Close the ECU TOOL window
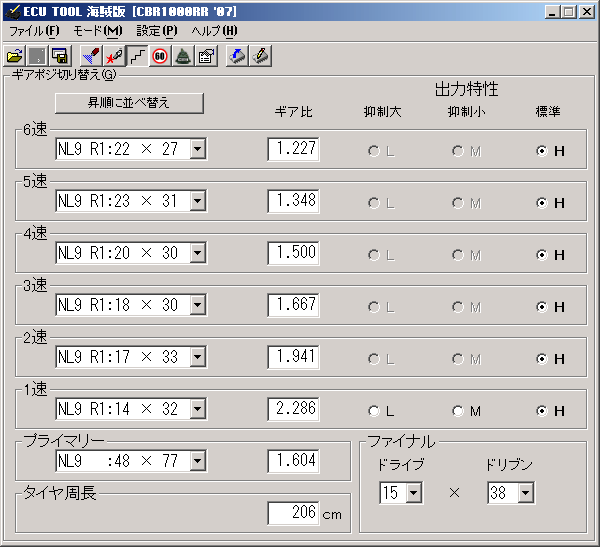Screen dimensions: 600x547 (x=587, y=12)
